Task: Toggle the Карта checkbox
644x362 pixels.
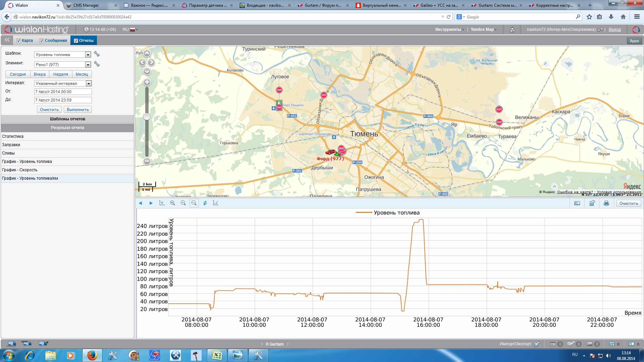Action: (x=19, y=41)
